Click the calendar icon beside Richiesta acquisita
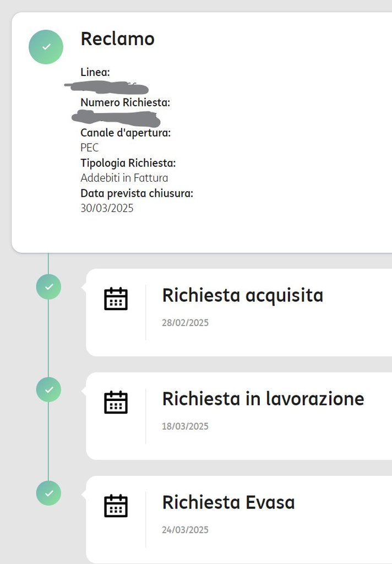The image size is (392, 564). (116, 299)
